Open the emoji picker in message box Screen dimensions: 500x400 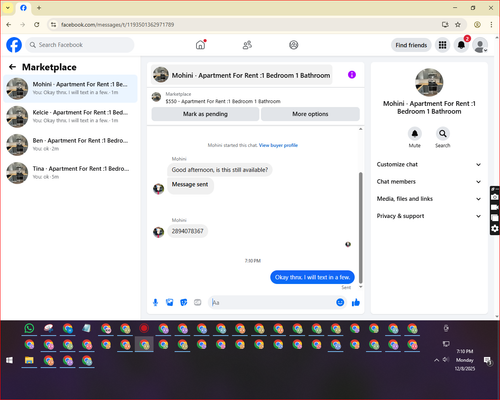point(340,302)
